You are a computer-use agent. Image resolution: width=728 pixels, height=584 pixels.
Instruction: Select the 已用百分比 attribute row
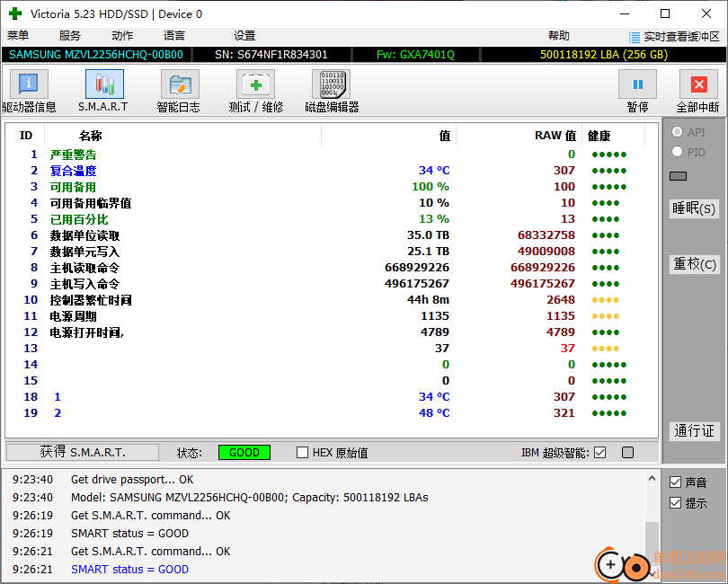click(x=332, y=219)
